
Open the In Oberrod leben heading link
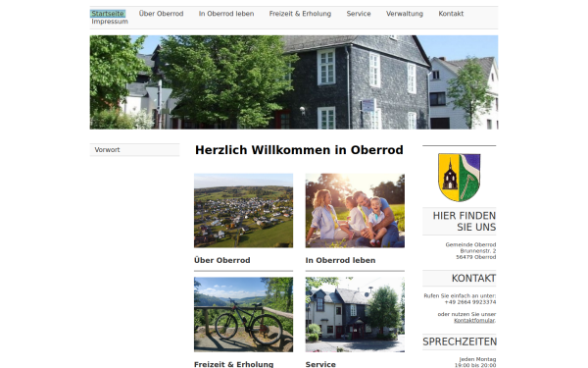coord(340,260)
